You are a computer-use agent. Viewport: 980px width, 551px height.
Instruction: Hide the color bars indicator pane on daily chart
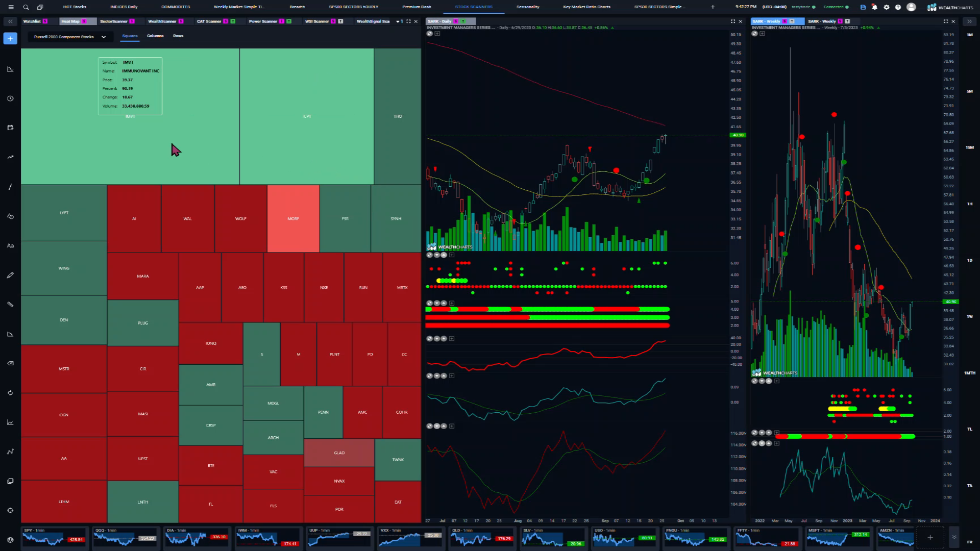[429, 303]
